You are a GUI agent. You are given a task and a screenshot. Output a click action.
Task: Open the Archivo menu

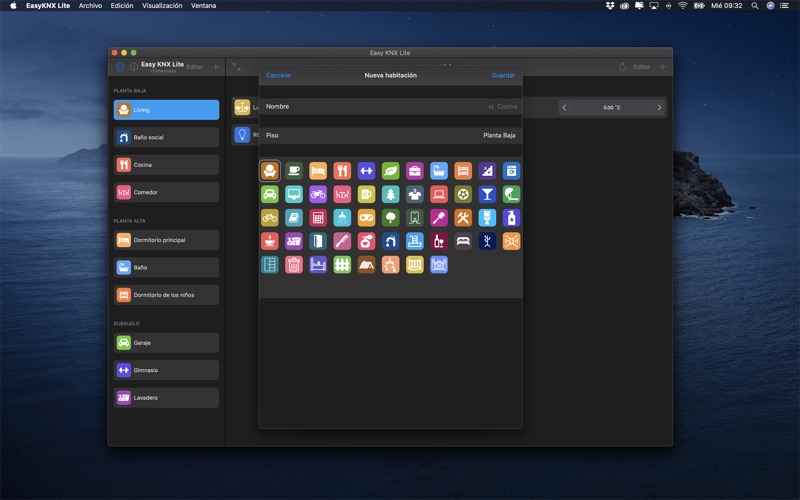(90, 6)
